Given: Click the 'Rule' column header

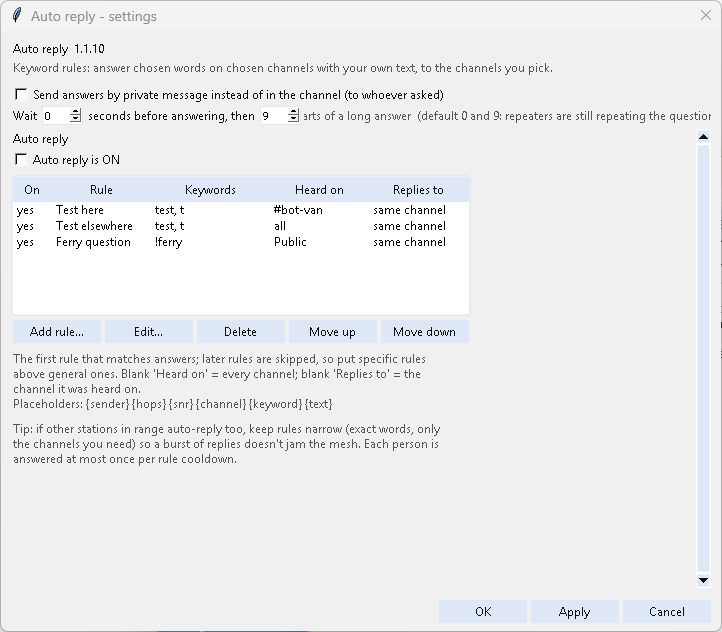Looking at the screenshot, I should 101,190.
